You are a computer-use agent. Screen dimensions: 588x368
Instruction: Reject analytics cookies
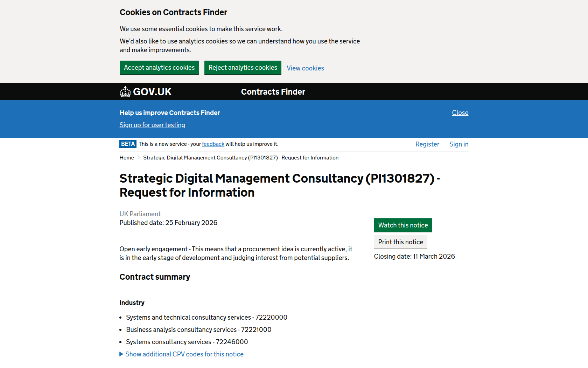point(243,68)
